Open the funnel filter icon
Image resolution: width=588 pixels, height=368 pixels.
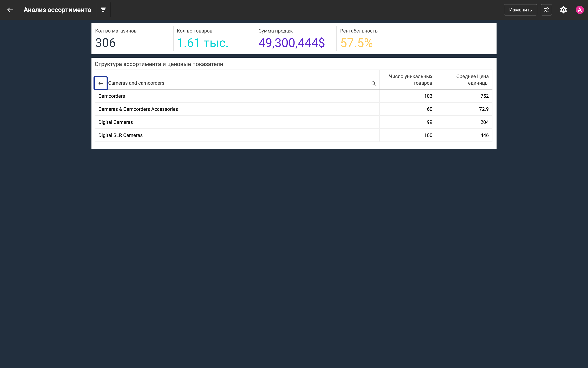[103, 10]
